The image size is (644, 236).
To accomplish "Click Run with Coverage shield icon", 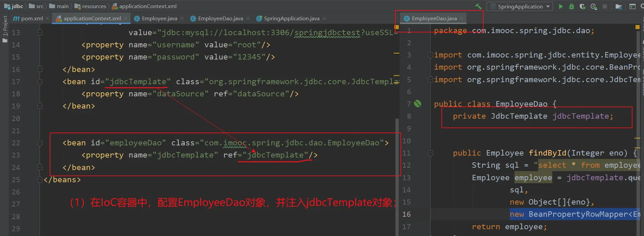I will (582, 6).
